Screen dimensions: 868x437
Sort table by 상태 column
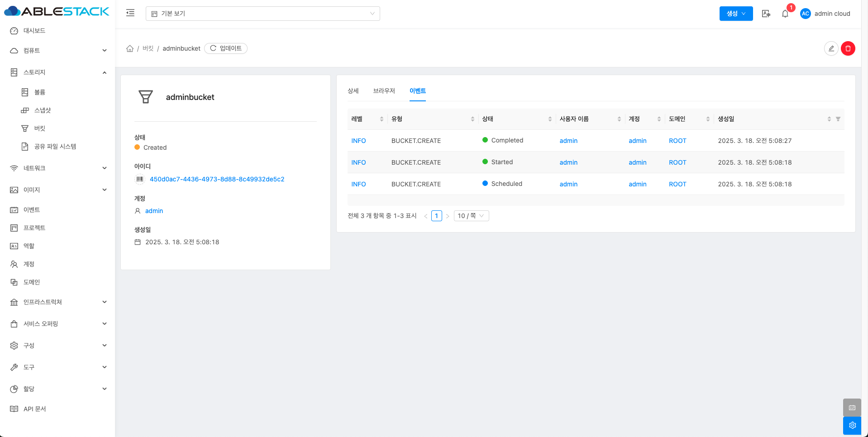pyautogui.click(x=550, y=119)
